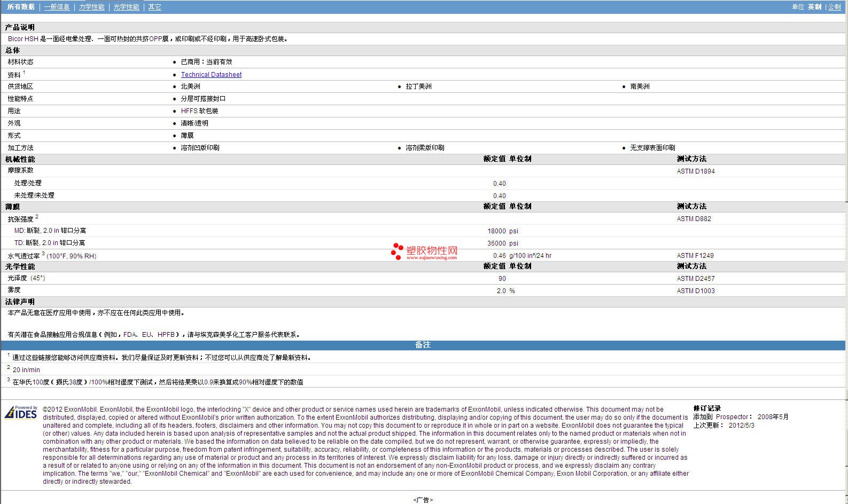848x504 pixels.
Task: Click the 法律声明 section header
Action: point(20,302)
